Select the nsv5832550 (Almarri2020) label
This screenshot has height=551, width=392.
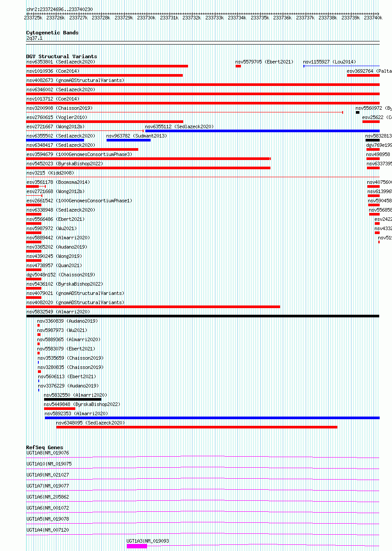[76, 395]
